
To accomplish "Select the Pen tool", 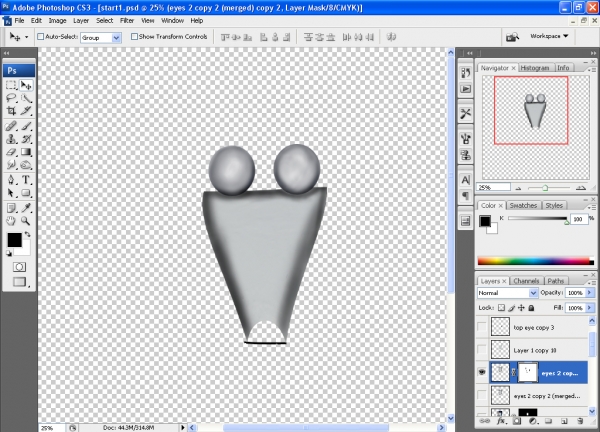I will (11, 179).
